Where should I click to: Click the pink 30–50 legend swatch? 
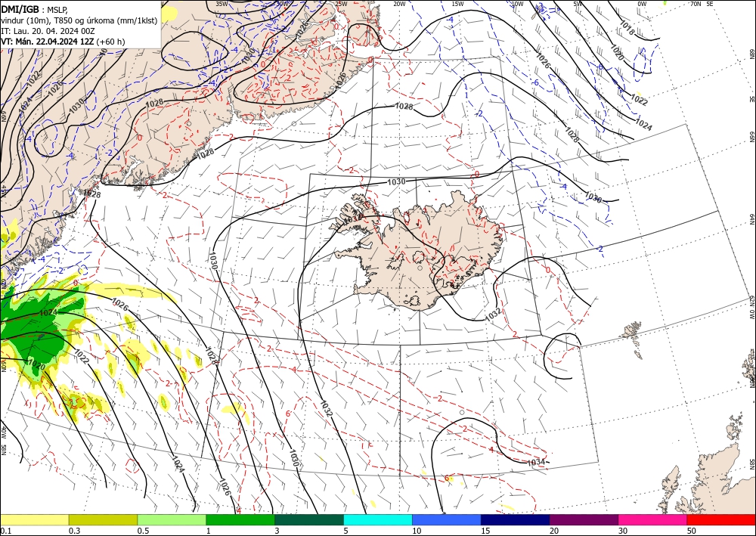coord(653,519)
